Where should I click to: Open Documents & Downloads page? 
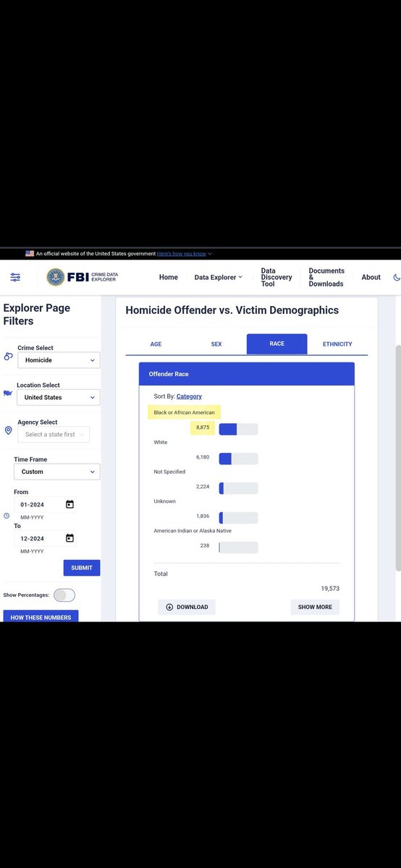pos(326,277)
